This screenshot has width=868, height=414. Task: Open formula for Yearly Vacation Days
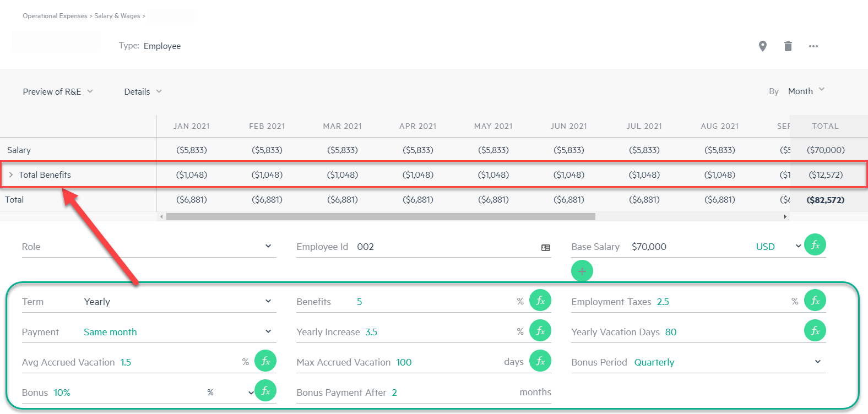coord(815,331)
